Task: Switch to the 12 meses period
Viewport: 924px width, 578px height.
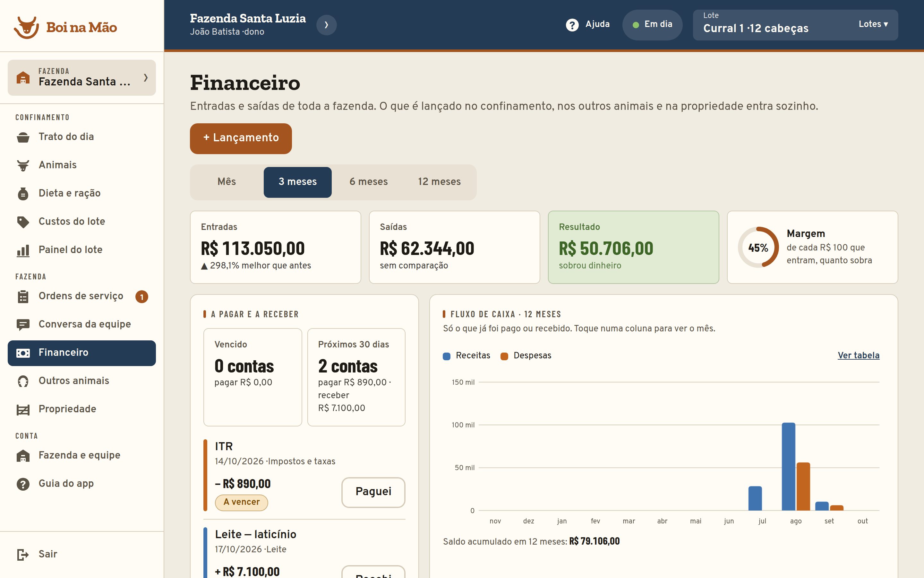Action: point(439,182)
